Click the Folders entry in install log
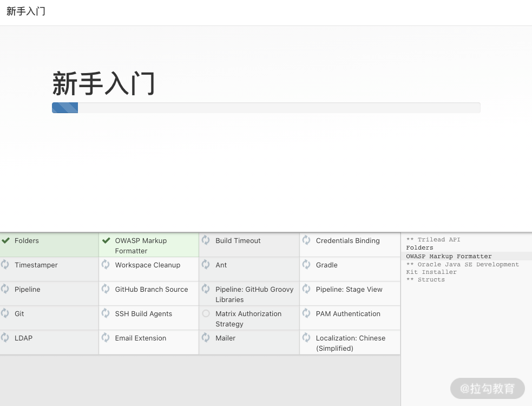Viewport: 532px width, 406px height. [x=419, y=248]
